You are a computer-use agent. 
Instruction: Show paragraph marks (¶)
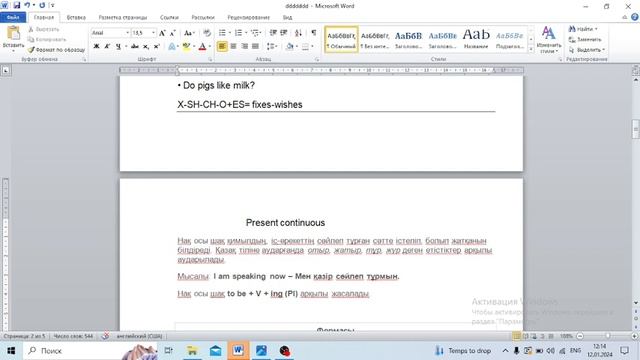[313, 33]
